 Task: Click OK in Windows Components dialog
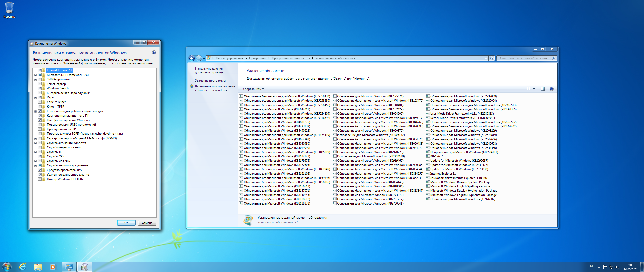[126, 223]
